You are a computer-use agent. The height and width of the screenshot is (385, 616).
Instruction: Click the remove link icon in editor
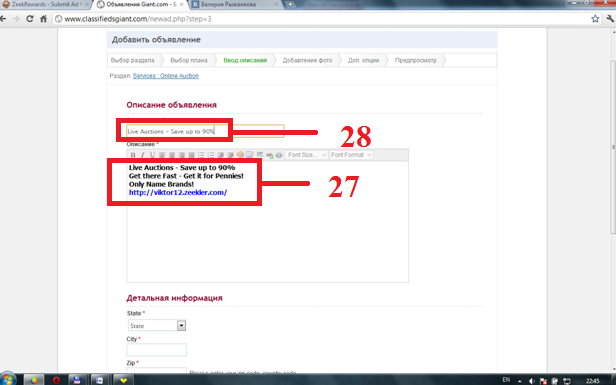point(279,155)
